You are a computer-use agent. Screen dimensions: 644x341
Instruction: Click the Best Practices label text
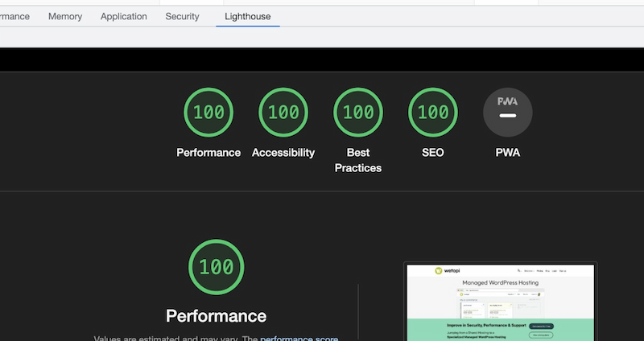[358, 160]
